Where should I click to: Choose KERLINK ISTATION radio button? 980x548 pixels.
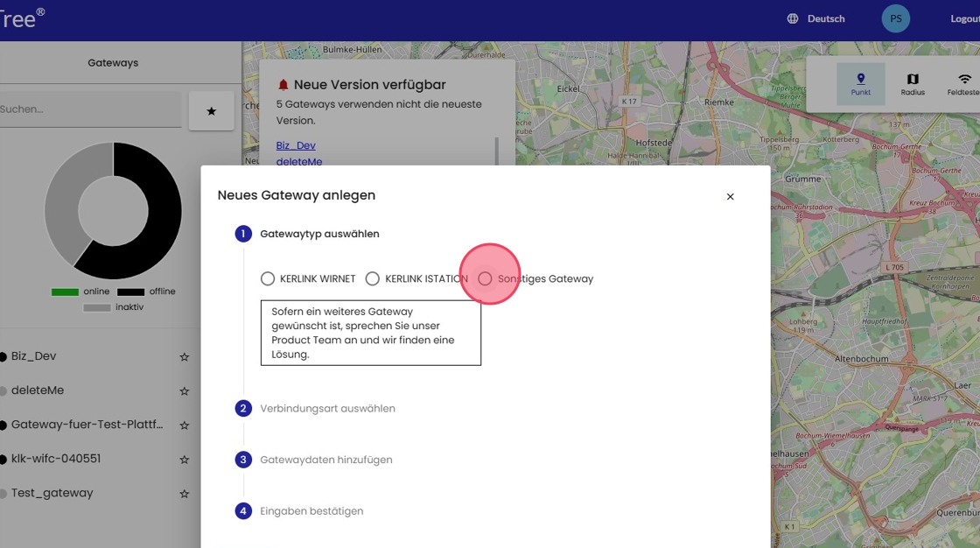click(373, 278)
